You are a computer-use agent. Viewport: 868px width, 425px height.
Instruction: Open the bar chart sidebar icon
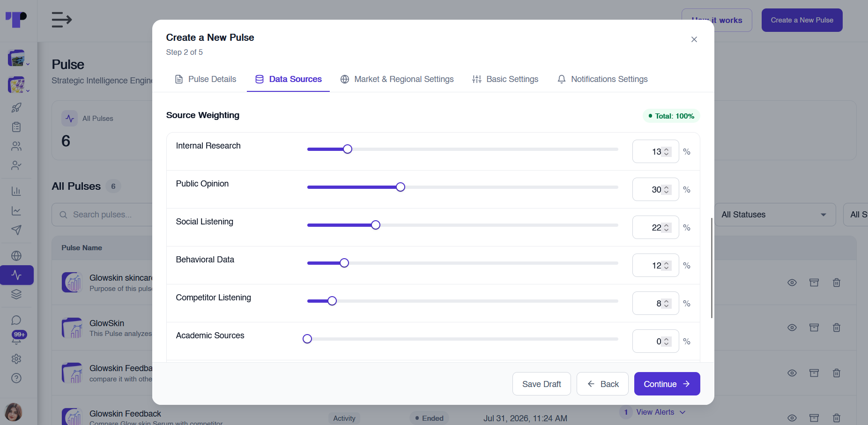pyautogui.click(x=16, y=191)
